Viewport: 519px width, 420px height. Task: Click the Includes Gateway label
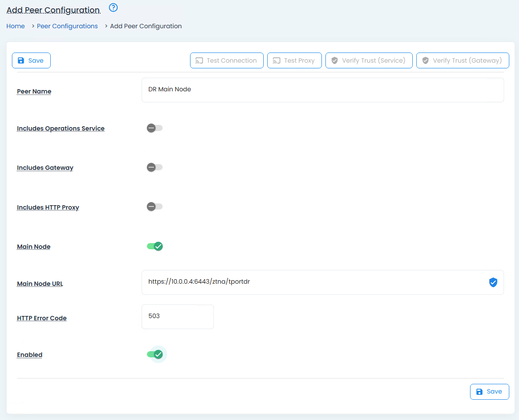[x=45, y=168]
